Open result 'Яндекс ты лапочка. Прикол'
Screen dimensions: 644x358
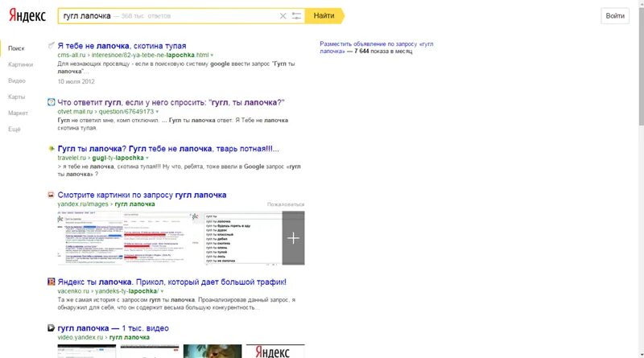[x=172, y=282]
